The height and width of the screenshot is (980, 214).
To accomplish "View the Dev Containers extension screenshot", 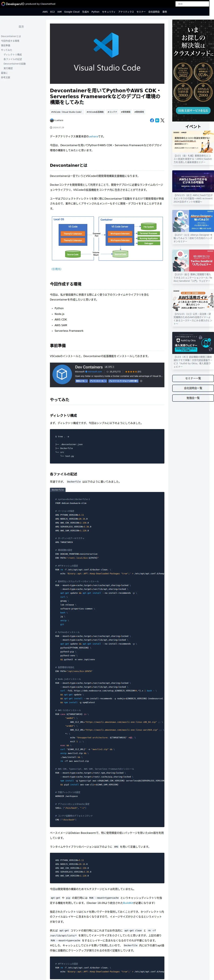I will [107, 375].
